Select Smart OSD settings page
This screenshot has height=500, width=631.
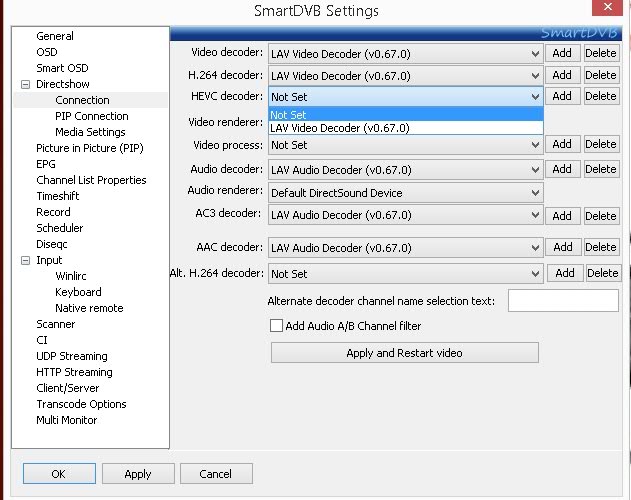click(62, 68)
